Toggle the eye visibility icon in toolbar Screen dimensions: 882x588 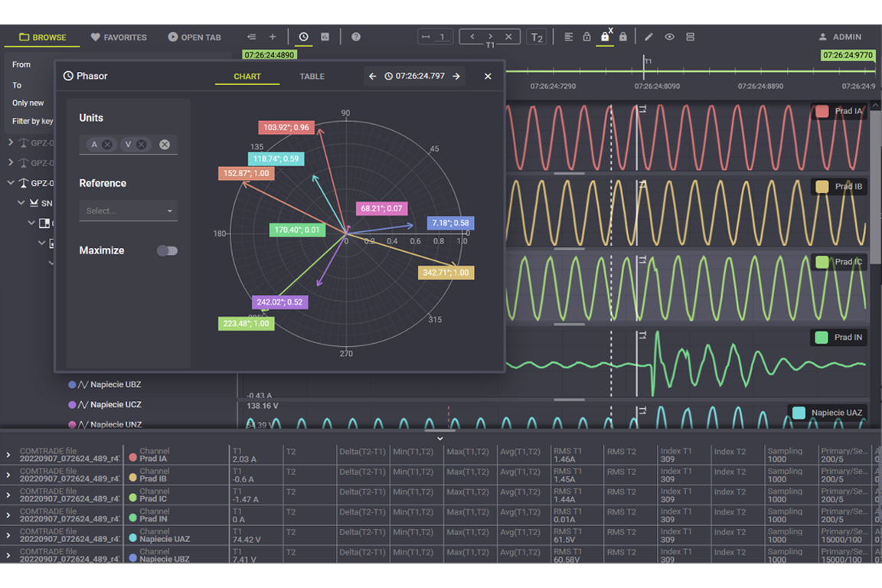pos(669,37)
